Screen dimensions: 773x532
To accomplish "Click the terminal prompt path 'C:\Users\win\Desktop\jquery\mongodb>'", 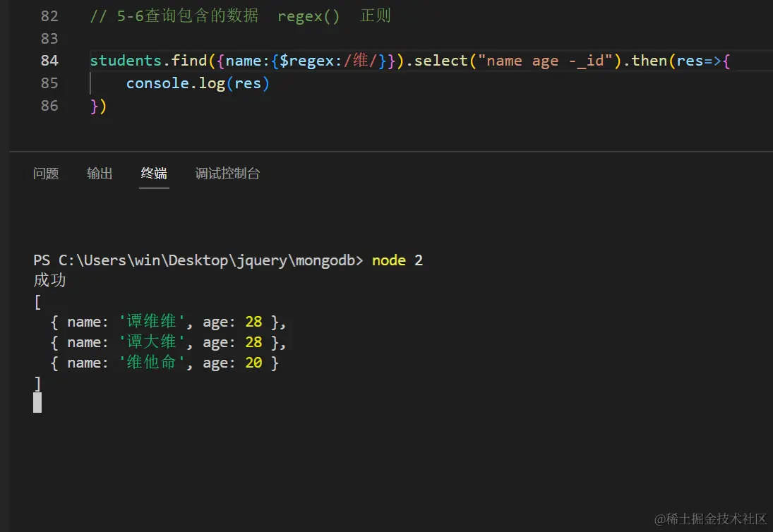I will [x=210, y=260].
